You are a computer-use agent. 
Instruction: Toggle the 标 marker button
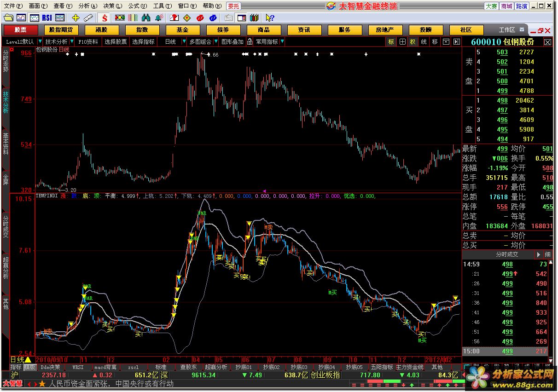(x=391, y=41)
